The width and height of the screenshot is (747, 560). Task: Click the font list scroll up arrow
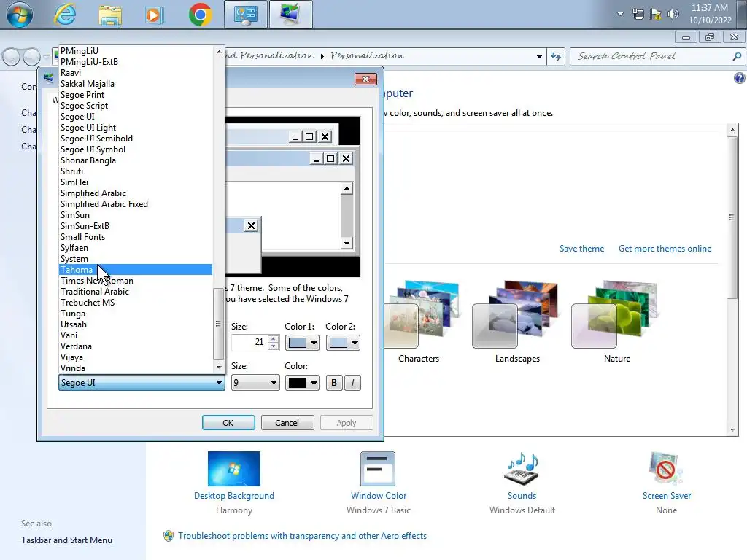(x=219, y=52)
